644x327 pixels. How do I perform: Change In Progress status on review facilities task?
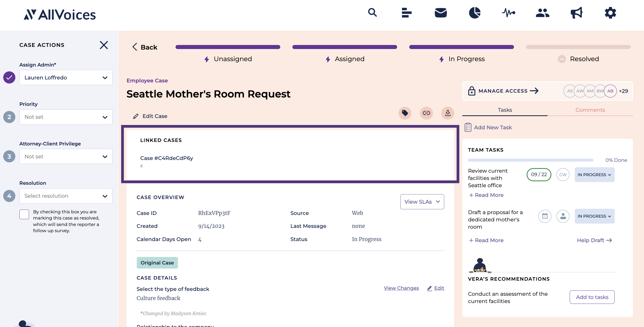(x=594, y=175)
